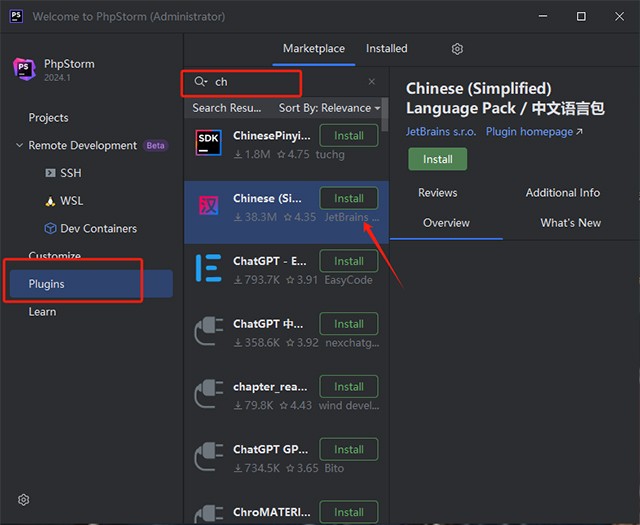This screenshot has height=525, width=640.
Task: Install the Chinese language pack from details
Action: (x=437, y=159)
